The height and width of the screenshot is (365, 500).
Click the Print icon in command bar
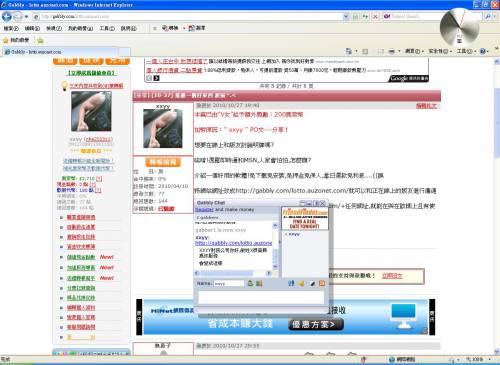[392, 51]
